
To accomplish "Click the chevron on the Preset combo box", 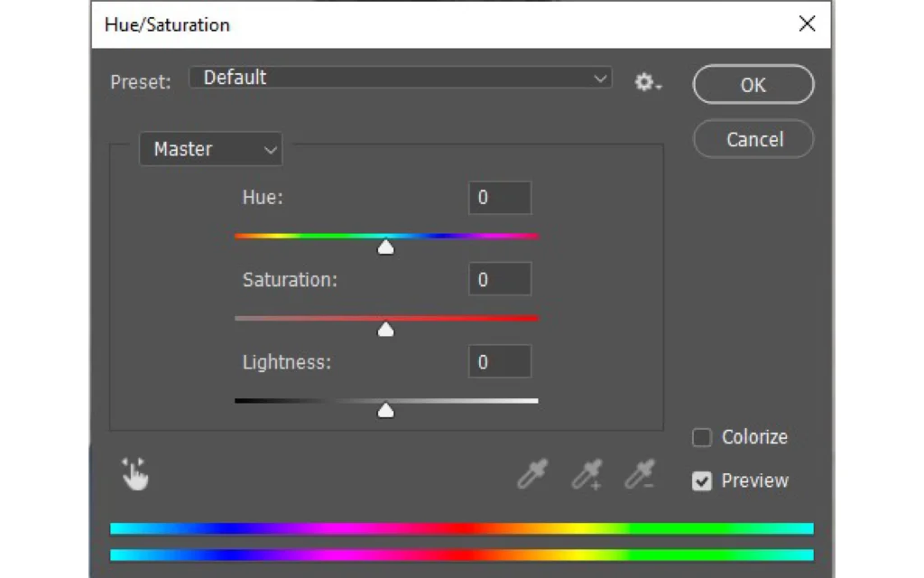I will (x=599, y=79).
